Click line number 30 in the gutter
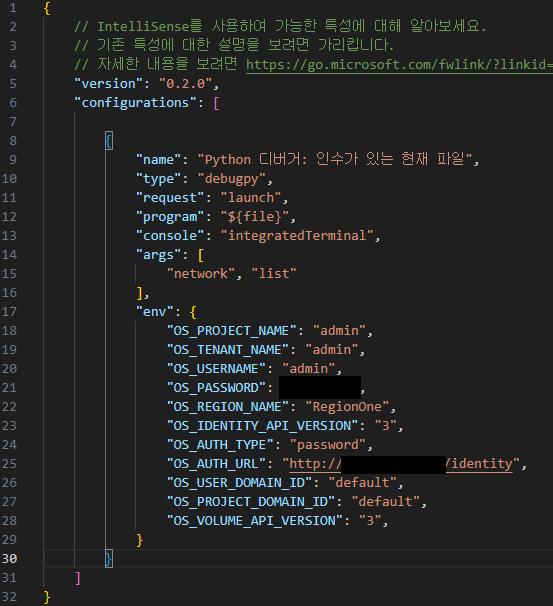 [9, 559]
